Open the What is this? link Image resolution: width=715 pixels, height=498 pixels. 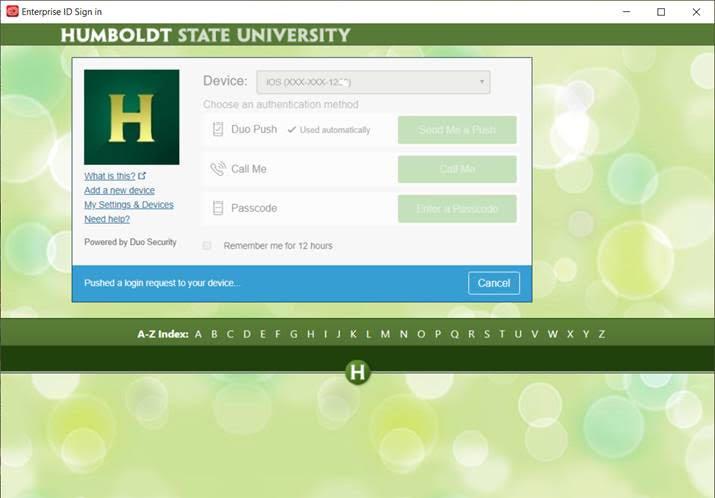click(110, 176)
